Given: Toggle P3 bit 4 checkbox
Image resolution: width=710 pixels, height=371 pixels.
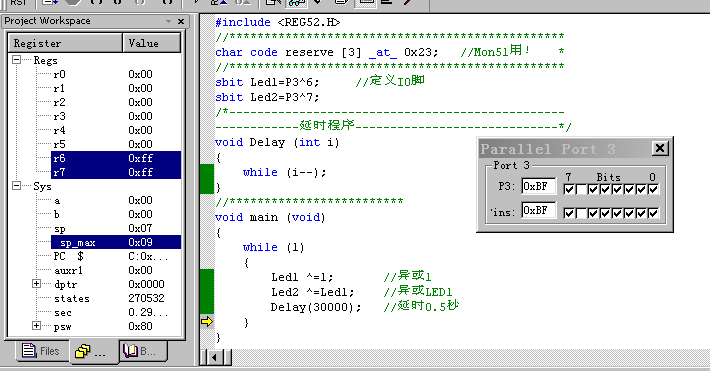Looking at the screenshot, I should tap(605, 189).
